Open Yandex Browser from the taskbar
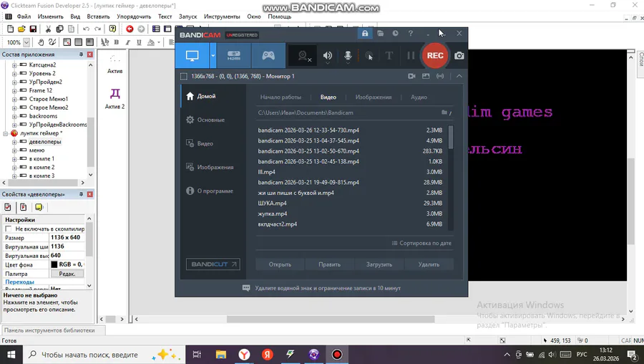The height and width of the screenshot is (364, 644). pos(245,355)
